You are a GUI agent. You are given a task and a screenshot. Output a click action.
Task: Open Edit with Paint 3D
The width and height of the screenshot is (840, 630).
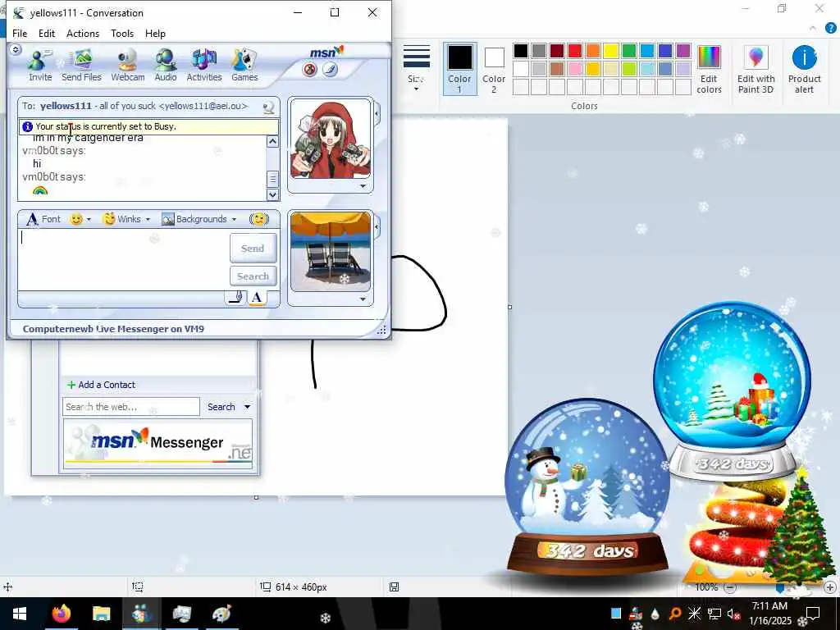coord(756,70)
